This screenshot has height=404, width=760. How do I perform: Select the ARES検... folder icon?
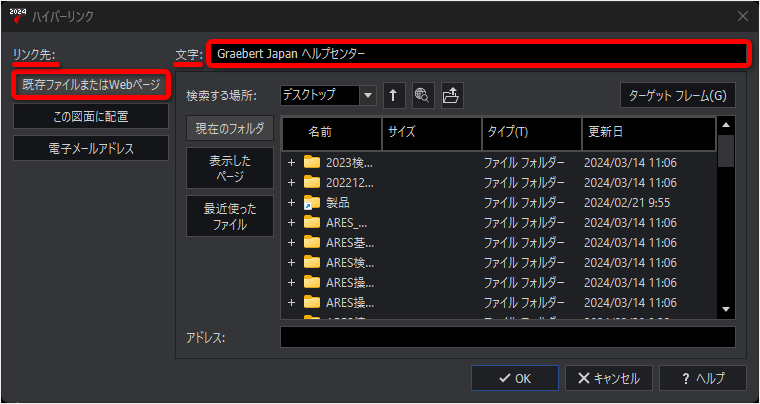tap(312, 262)
